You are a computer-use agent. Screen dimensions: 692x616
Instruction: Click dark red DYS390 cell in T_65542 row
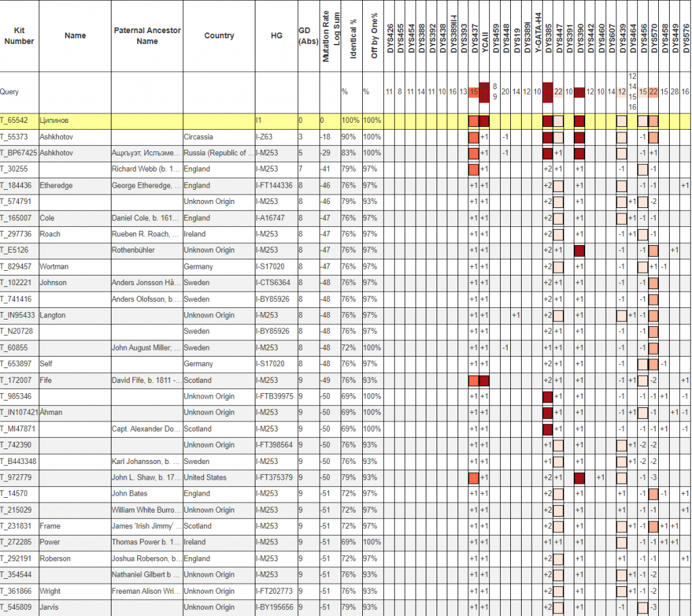[579, 121]
